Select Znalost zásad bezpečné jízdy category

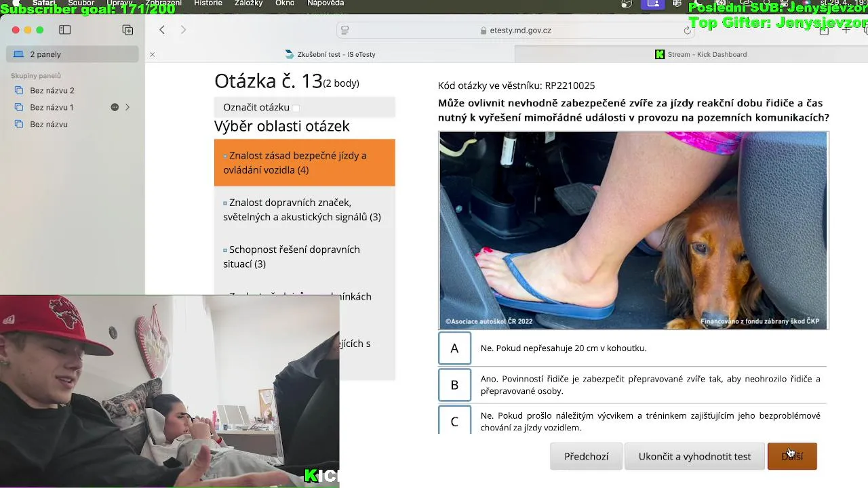304,163
